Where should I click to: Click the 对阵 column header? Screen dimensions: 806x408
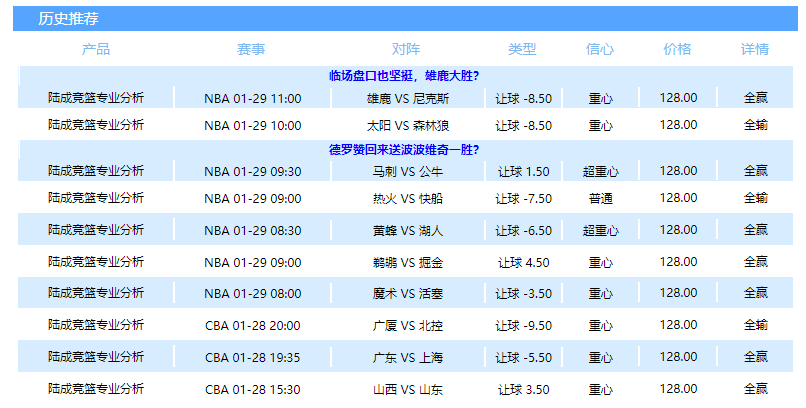tap(406, 49)
